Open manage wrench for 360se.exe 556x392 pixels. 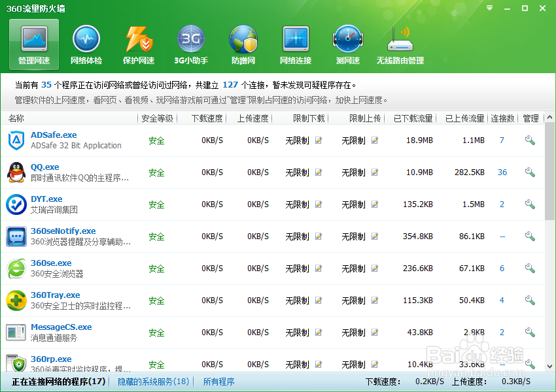point(530,269)
